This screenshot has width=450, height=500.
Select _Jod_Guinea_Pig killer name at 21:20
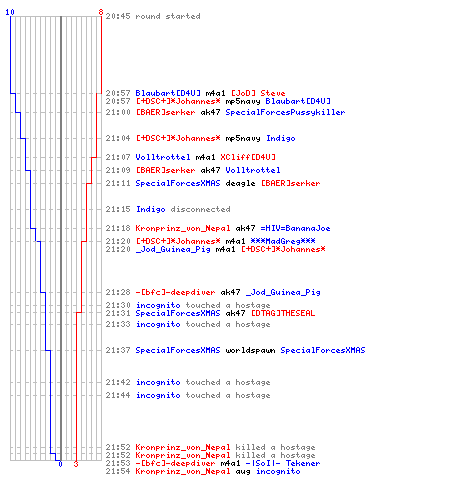tap(173, 249)
